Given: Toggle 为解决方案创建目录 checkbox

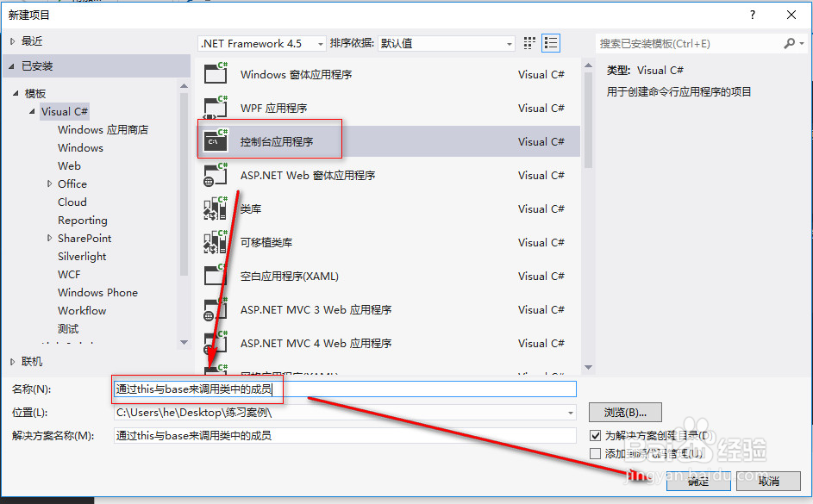Looking at the screenshot, I should 595,436.
